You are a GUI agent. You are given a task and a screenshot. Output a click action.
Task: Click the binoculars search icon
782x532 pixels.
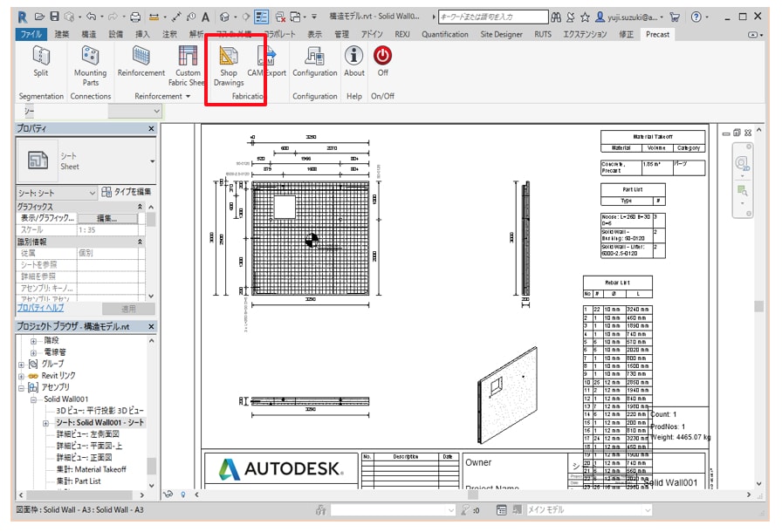coord(556,17)
